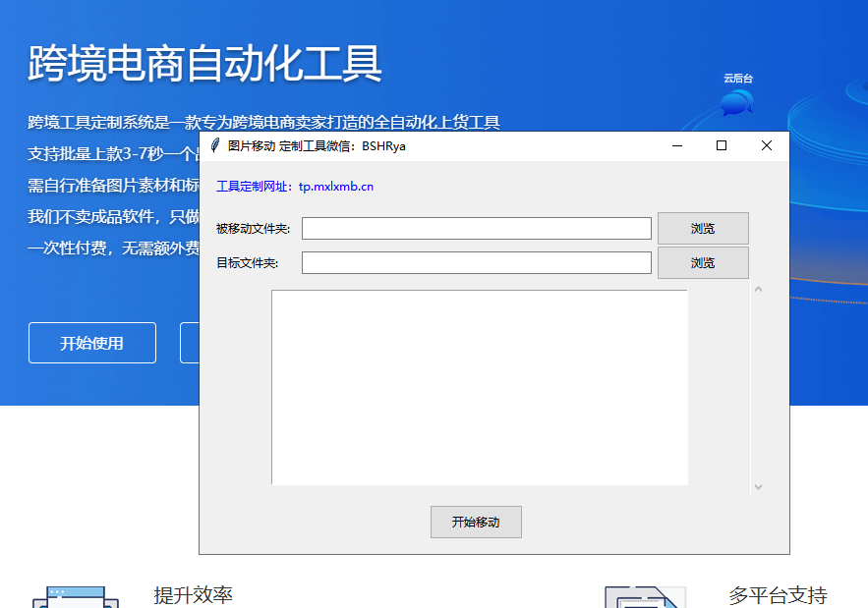This screenshot has height=608, width=868.
Task: Click the empty log output area
Action: [x=481, y=385]
